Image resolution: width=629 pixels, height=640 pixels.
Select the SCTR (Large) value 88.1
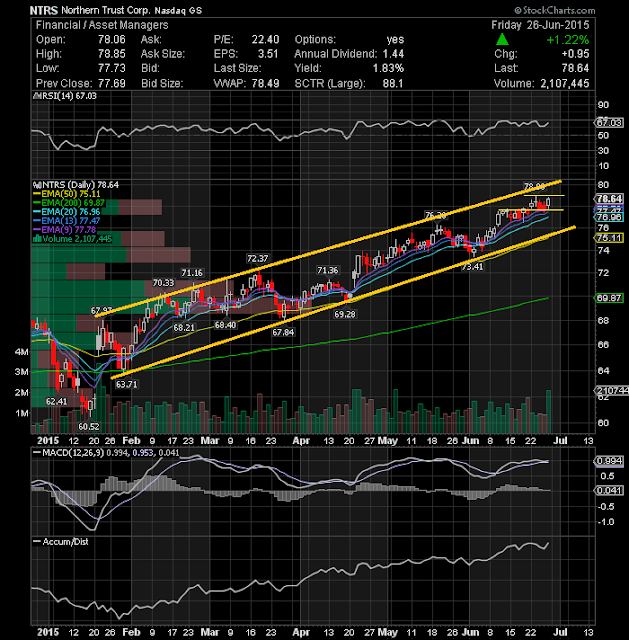coord(393,83)
